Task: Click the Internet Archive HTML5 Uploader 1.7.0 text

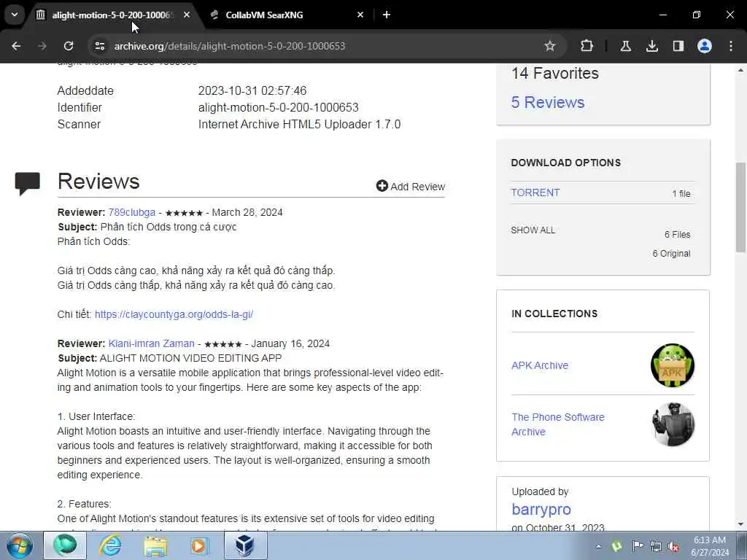Action: pyautogui.click(x=299, y=124)
